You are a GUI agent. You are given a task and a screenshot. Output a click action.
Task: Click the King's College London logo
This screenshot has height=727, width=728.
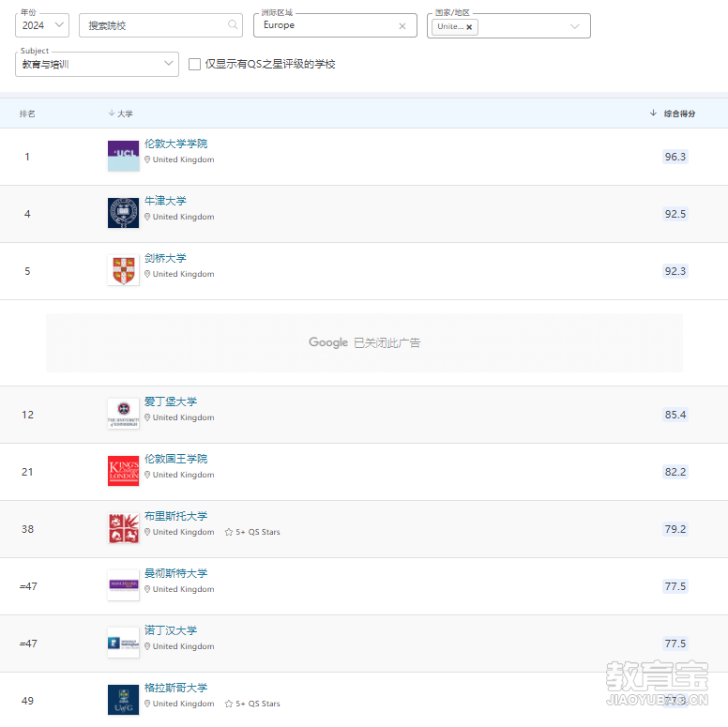pyautogui.click(x=123, y=471)
